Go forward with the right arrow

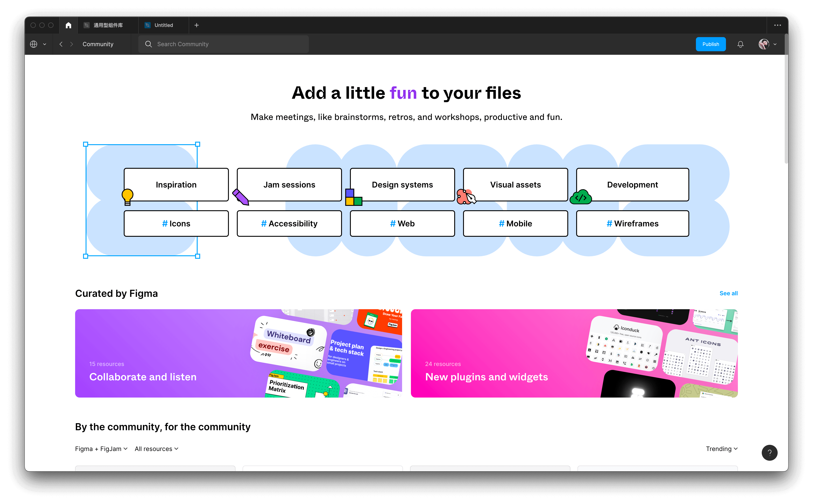coord(71,44)
